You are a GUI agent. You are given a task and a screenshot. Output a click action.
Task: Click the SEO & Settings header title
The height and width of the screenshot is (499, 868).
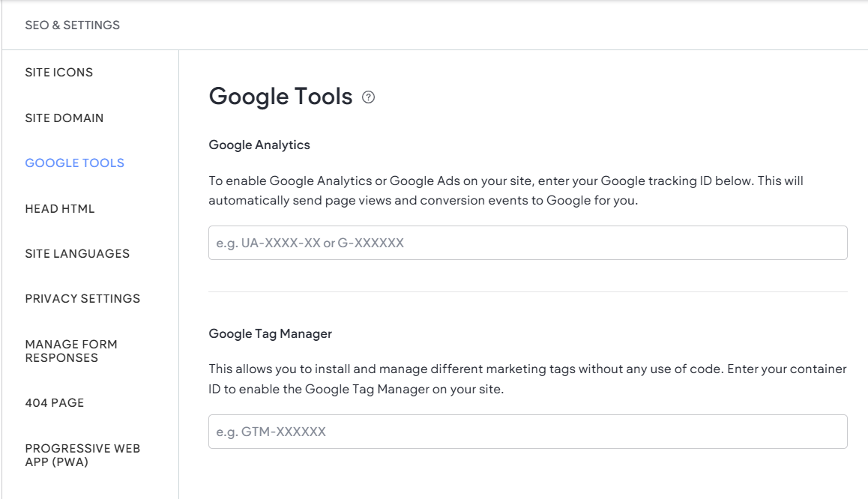pos(73,25)
